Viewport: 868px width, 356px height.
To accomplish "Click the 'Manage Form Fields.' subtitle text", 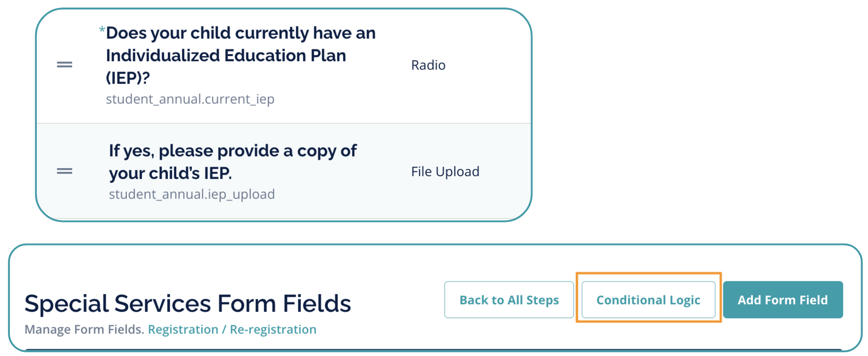I will tap(84, 329).
